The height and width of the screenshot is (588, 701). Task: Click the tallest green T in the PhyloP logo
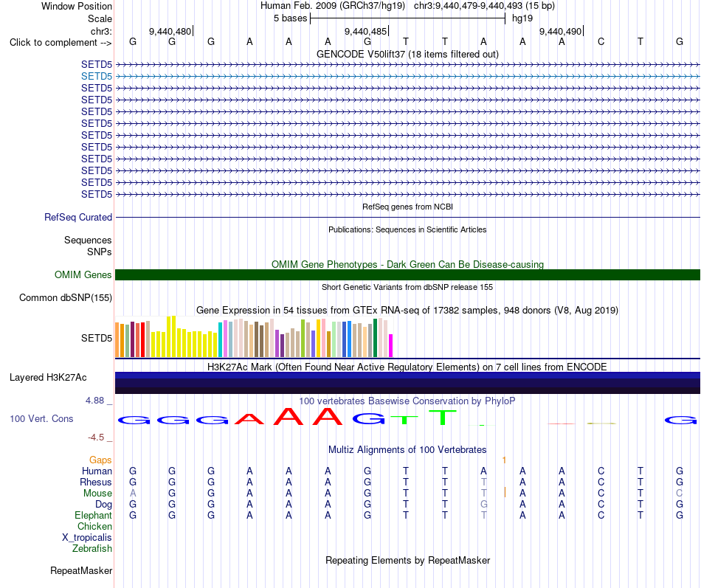coord(442,417)
